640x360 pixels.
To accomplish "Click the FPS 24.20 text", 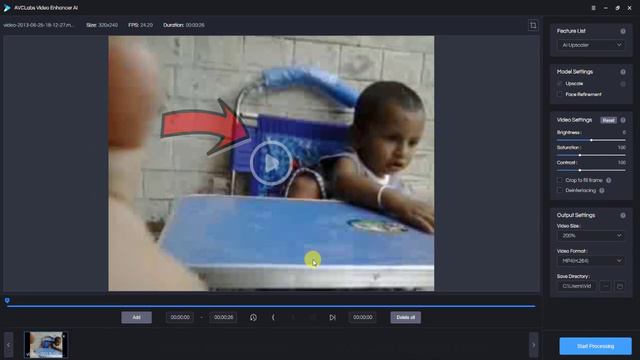I will coord(140,25).
